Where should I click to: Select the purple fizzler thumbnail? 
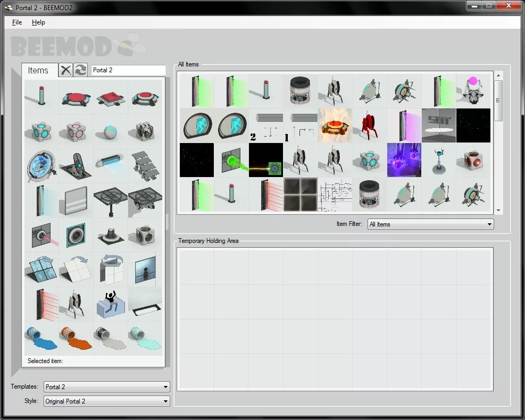tap(404, 125)
